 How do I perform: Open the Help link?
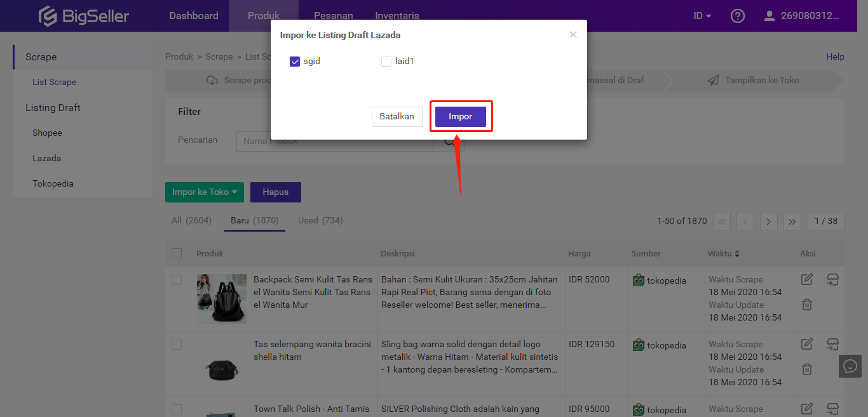coord(835,57)
